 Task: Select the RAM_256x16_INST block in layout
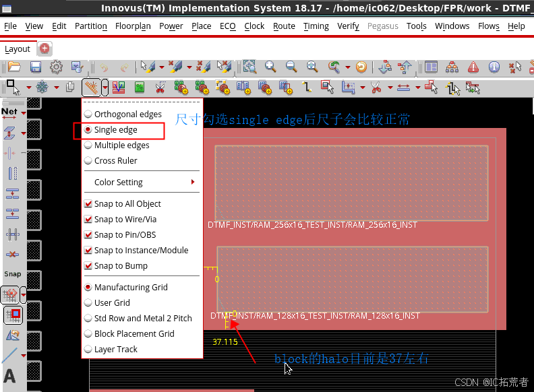click(x=351, y=183)
